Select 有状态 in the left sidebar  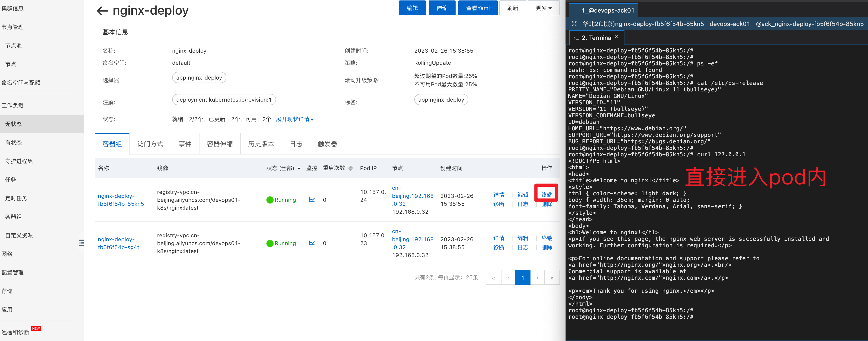[13, 142]
